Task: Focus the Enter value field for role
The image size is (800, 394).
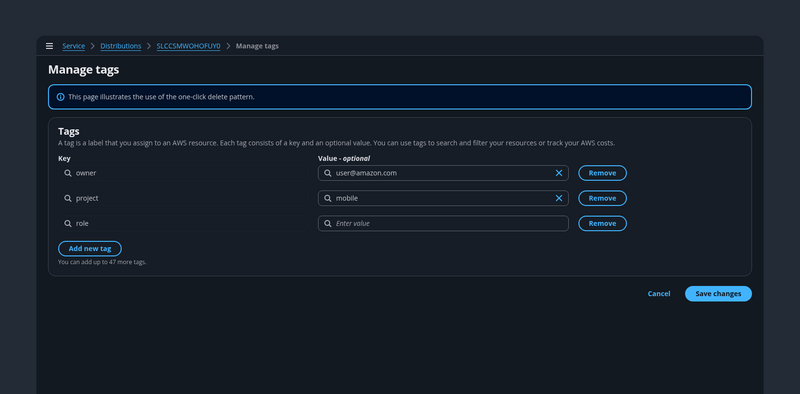Action: [443, 224]
